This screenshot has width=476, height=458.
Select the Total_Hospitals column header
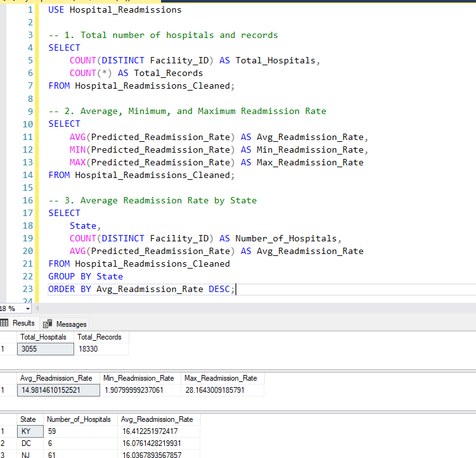(46, 337)
